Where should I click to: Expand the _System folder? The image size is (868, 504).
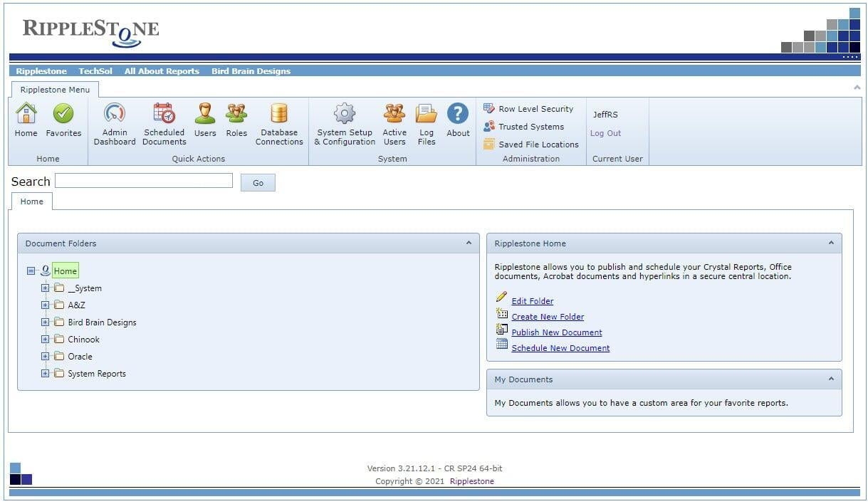(46, 288)
